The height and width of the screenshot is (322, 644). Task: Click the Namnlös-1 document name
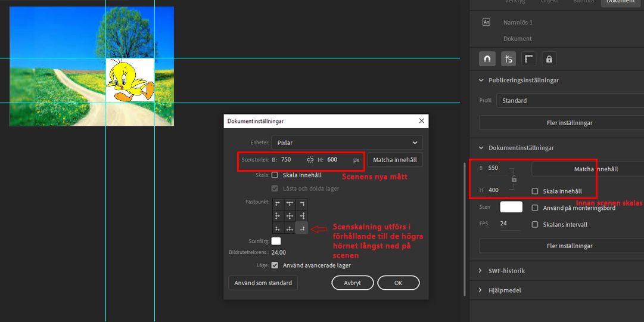(x=518, y=23)
